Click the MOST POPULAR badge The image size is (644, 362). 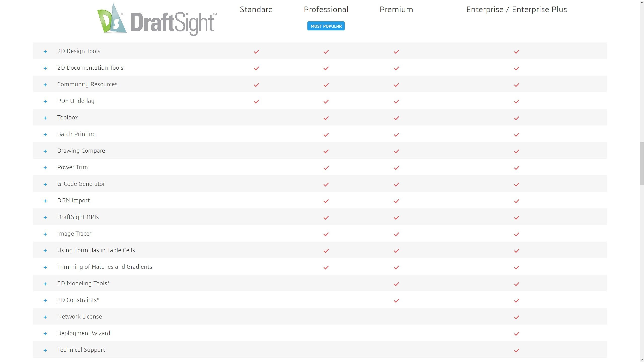(326, 26)
